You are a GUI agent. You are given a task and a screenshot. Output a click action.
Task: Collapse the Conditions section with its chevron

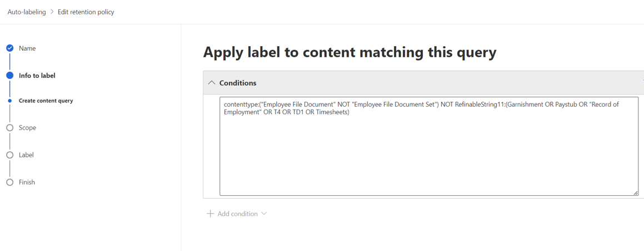tap(212, 83)
